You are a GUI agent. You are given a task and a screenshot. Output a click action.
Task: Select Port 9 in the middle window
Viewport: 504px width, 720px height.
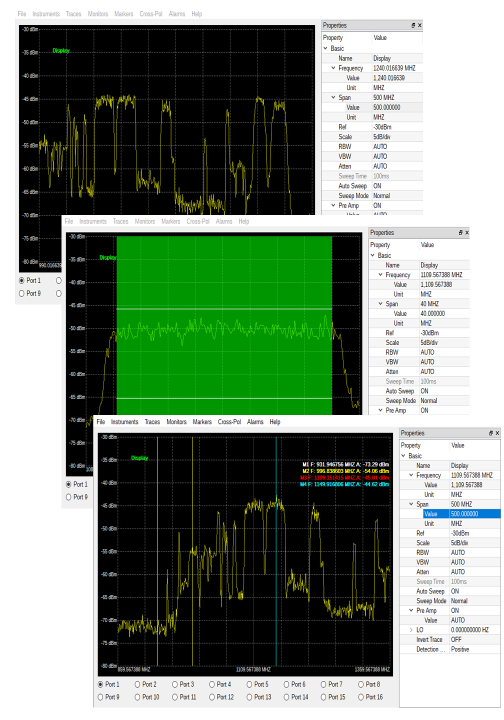(x=68, y=497)
